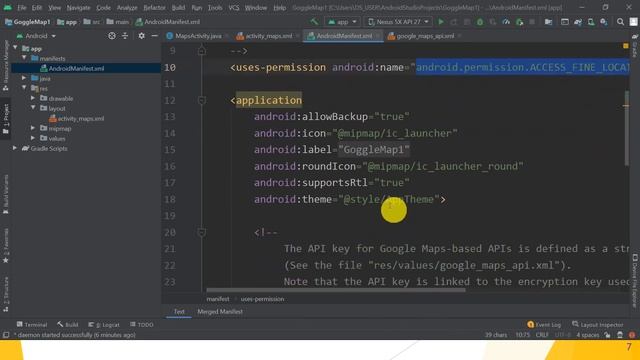
Task: Click the tool window toggle icon at bottom-left
Action: click(x=6, y=335)
